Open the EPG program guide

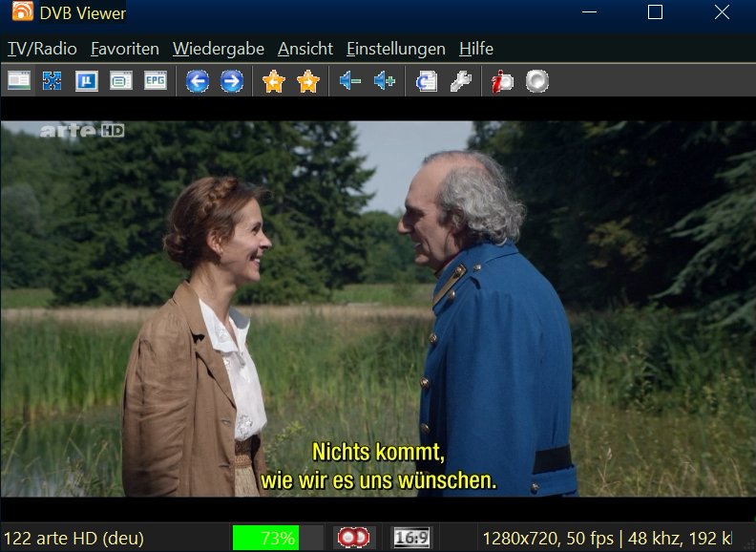pos(155,82)
